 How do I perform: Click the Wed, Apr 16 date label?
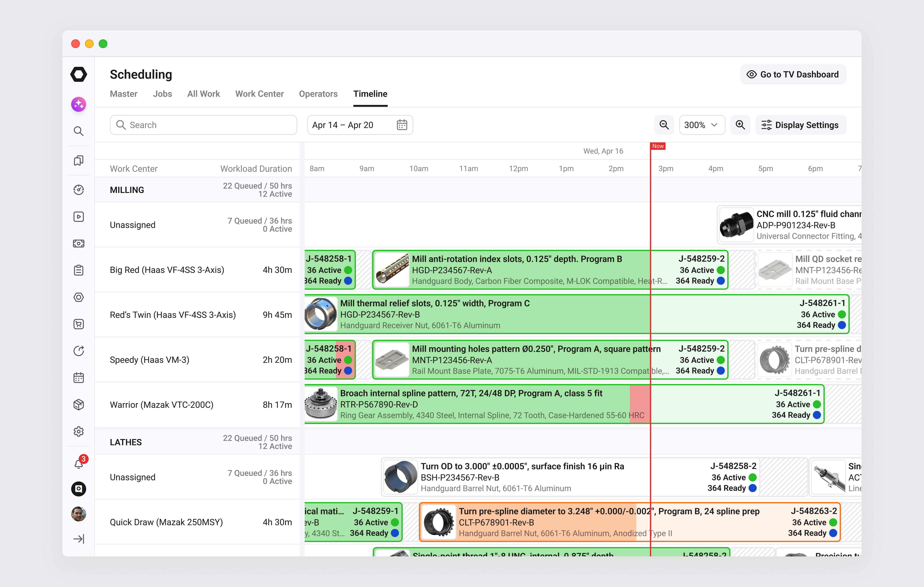pyautogui.click(x=603, y=151)
